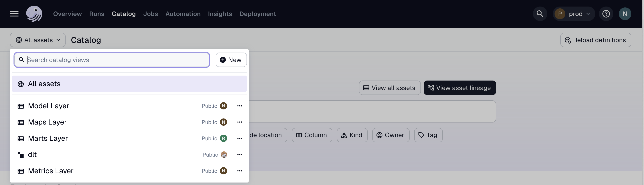Click Reload definitions button

(x=596, y=40)
